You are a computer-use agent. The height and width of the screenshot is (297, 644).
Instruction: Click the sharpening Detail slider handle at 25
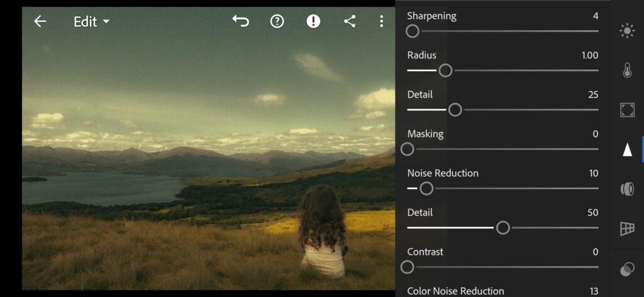tap(455, 110)
